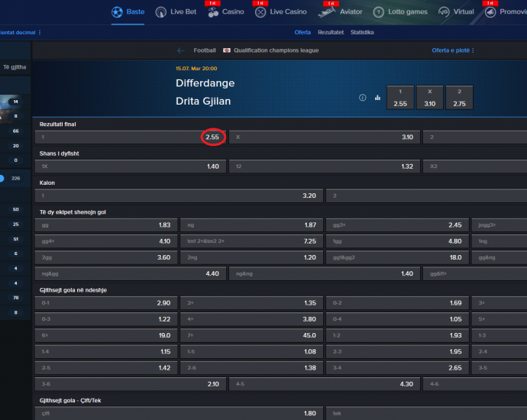Screen dimensions: 527x420
Task: Select Kalon 1 at 3.20
Action: [179, 195]
